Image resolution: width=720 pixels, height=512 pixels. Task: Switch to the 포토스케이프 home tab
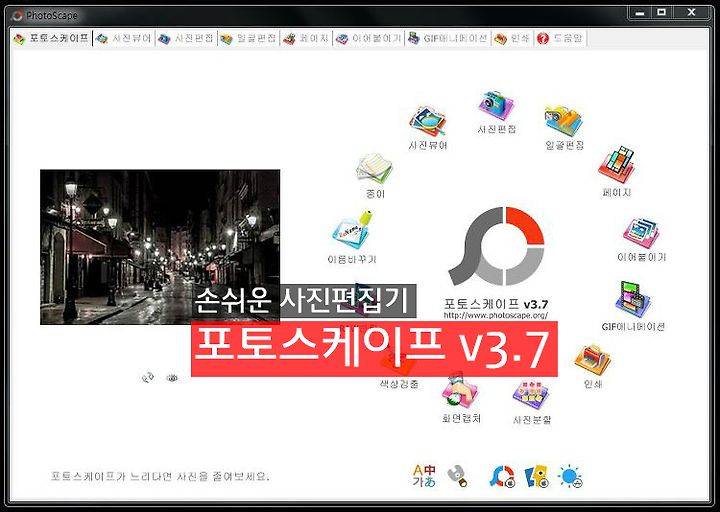tap(51, 39)
